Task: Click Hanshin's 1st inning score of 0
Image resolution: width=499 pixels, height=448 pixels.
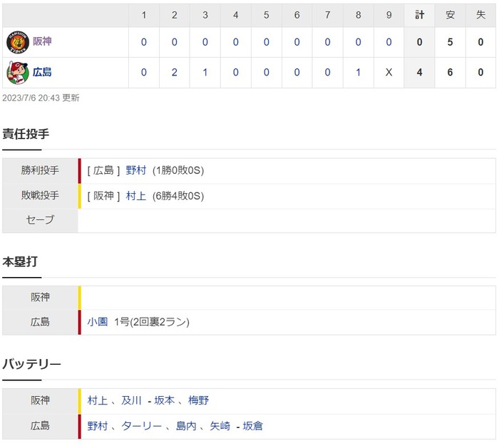Action: click(x=144, y=42)
